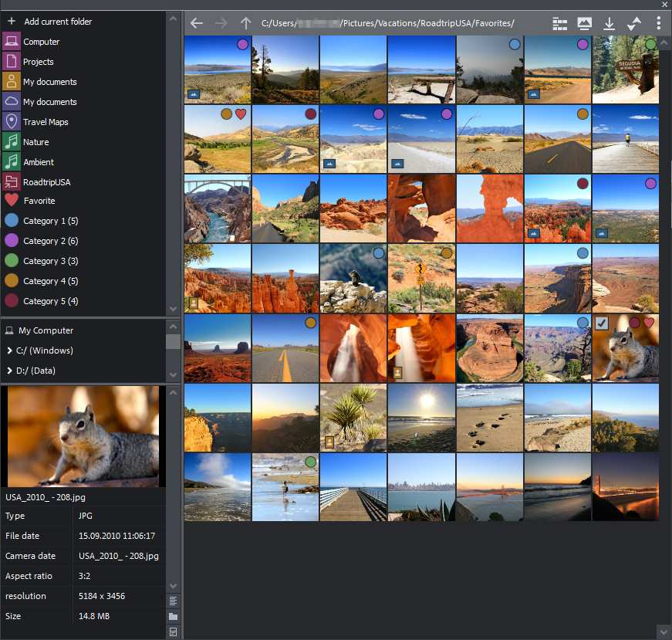Click the large squirrel preview image
Screen dimensions: 672x640
coord(83,436)
